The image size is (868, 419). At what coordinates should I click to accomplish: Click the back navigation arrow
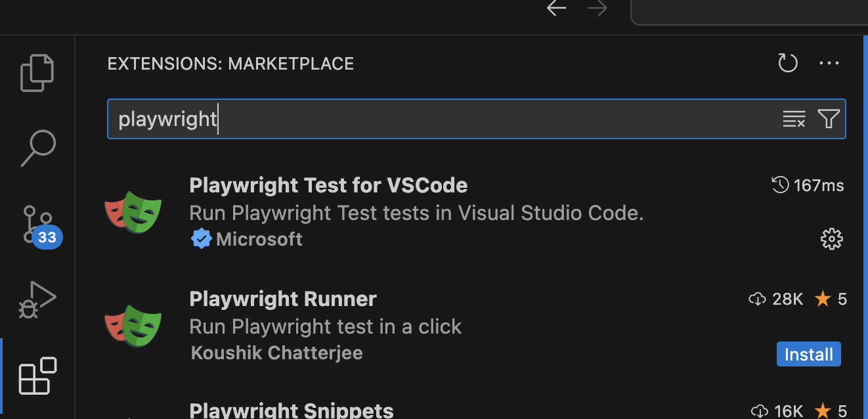[555, 9]
